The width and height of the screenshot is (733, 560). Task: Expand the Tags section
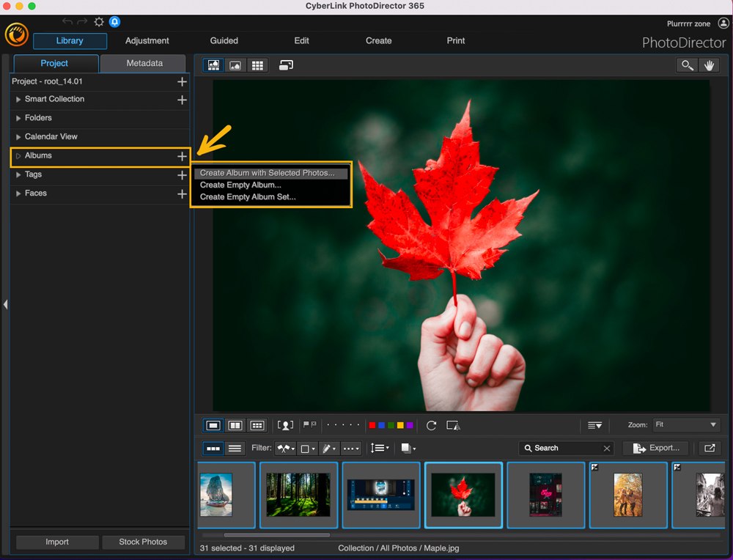click(18, 174)
